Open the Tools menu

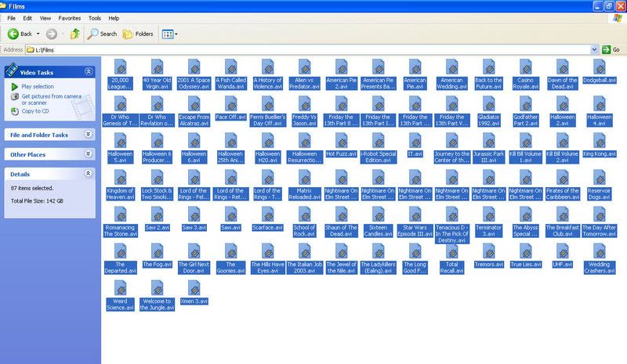pos(94,18)
